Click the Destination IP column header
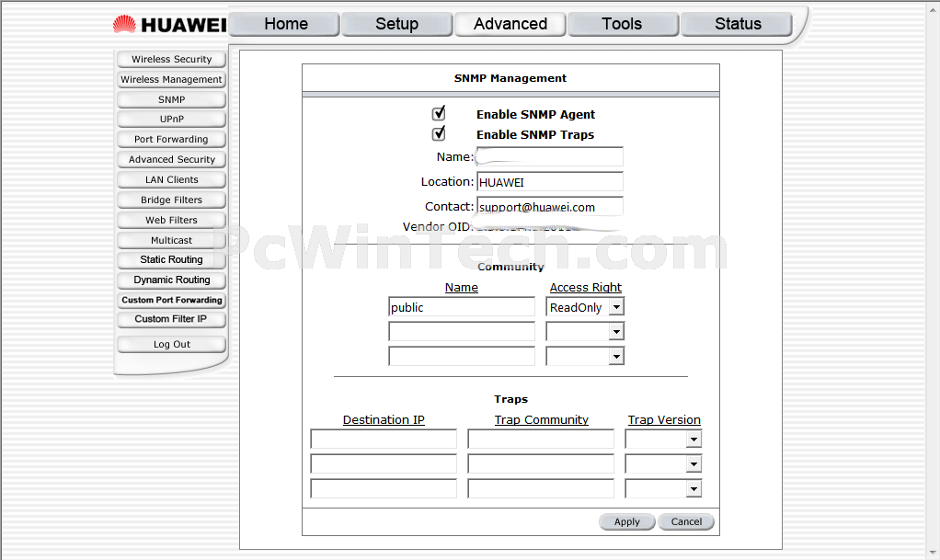 [384, 419]
